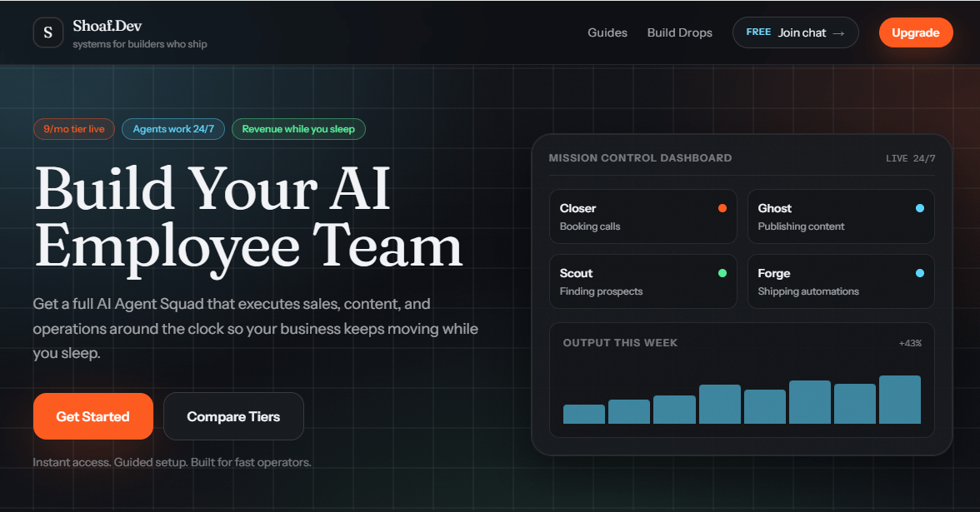Click the blue status dot on the Ghost card
The height and width of the screenshot is (512, 980).
coord(920,208)
